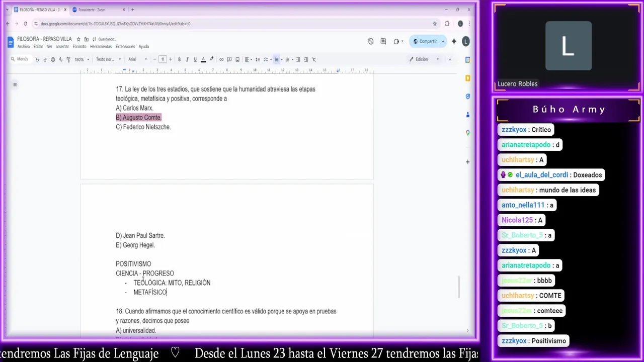This screenshot has width=644, height=362.
Task: Collapse the menus with the chevron
Action: tap(450, 59)
